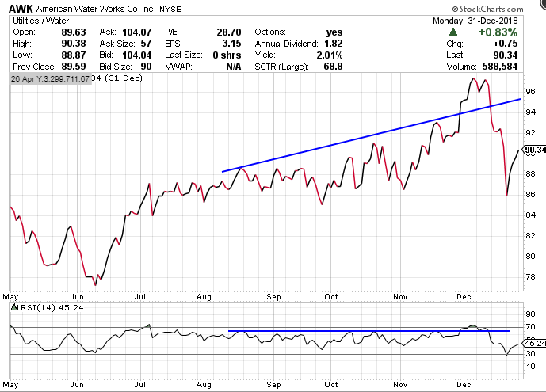Click the Last value 90.34
Viewport: 546px width, 392px height.
coord(506,55)
